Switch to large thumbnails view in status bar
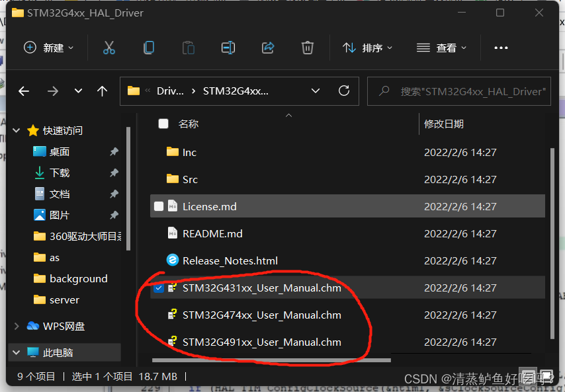Image resolution: width=565 pixels, height=392 pixels. pyautogui.click(x=546, y=376)
